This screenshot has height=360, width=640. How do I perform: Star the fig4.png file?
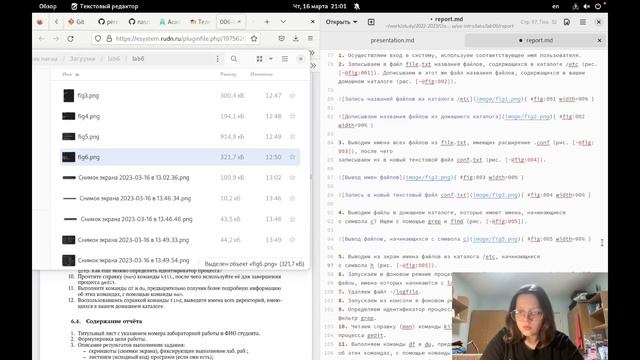tap(292, 116)
